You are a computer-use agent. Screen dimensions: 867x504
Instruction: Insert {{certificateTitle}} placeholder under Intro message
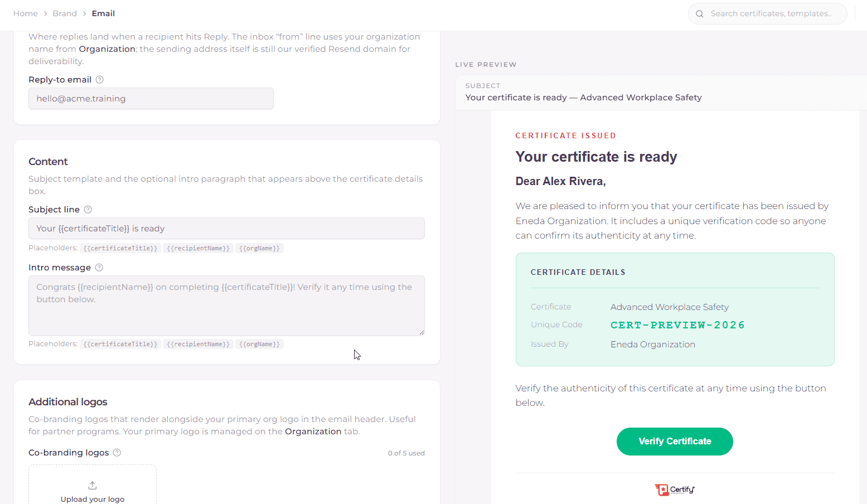click(x=120, y=344)
